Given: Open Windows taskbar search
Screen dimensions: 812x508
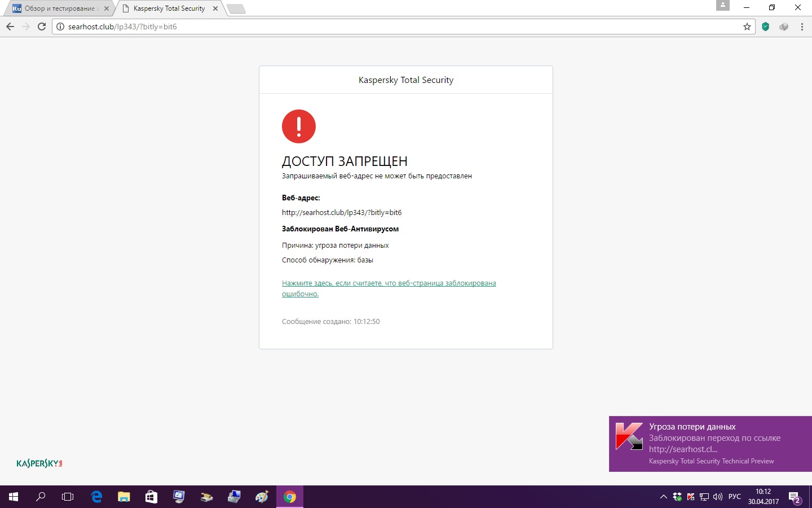Looking at the screenshot, I should (x=41, y=497).
